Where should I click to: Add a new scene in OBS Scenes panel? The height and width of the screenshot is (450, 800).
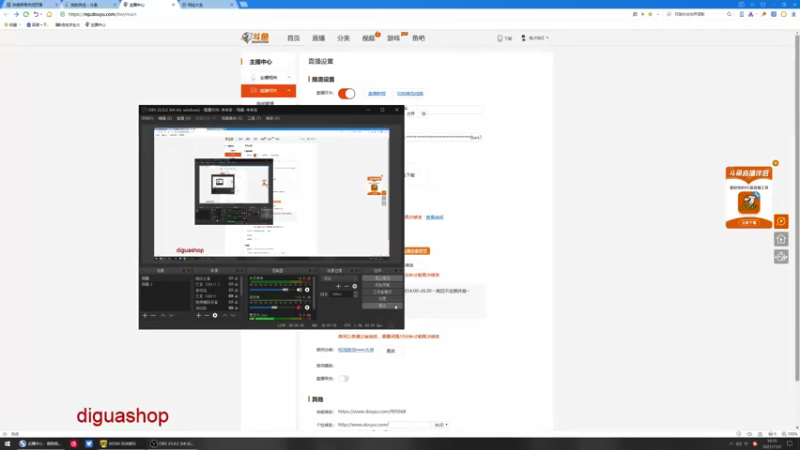pos(145,315)
